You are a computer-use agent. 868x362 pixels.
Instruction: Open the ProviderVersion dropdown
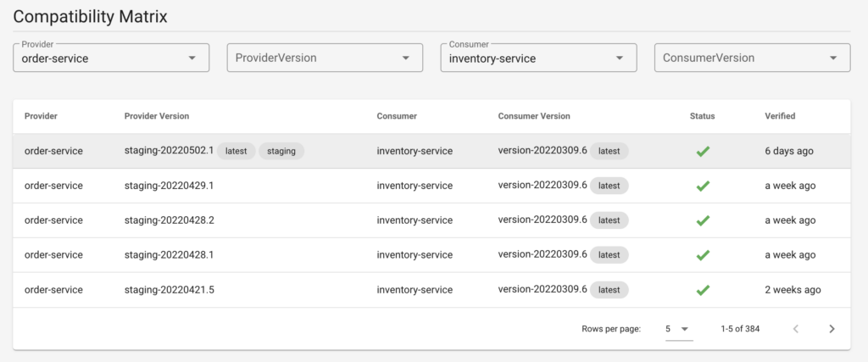click(325, 58)
